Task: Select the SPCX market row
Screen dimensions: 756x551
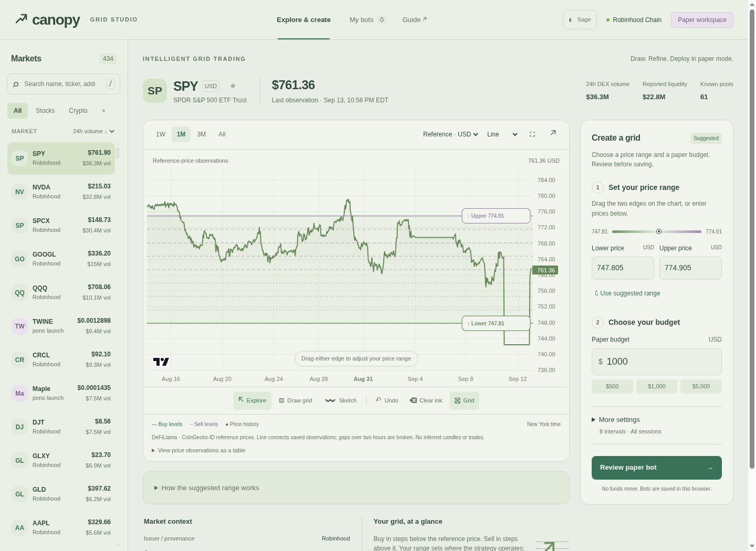Action: pos(61,226)
